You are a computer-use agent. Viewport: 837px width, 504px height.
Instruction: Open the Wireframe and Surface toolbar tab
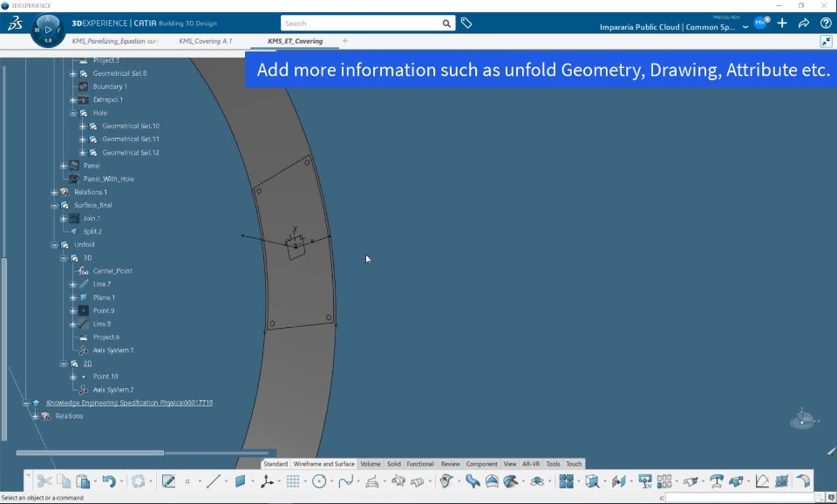click(324, 464)
